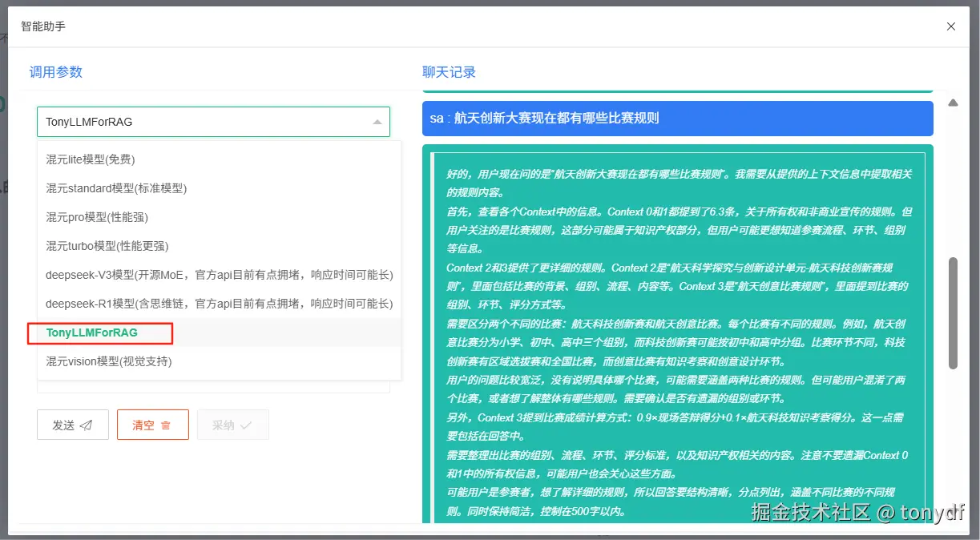Pick deepseek-R1模型 in the dropdown list
Image resolution: width=980 pixels, height=540 pixels.
click(219, 304)
